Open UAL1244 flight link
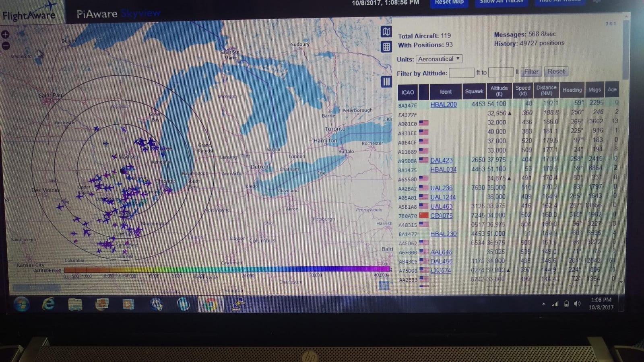The width and height of the screenshot is (644, 362). [x=443, y=197]
